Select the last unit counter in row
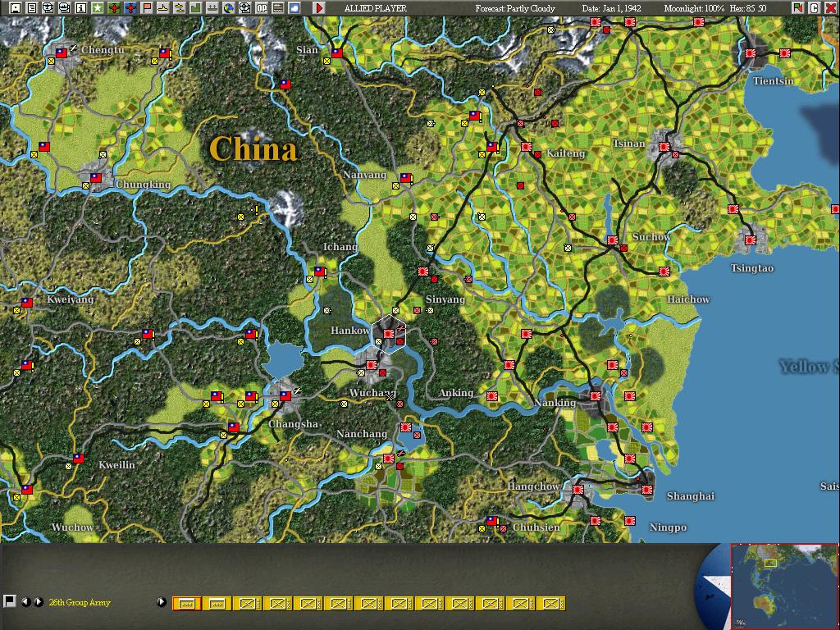Screen dimensions: 840x630 point(550,604)
